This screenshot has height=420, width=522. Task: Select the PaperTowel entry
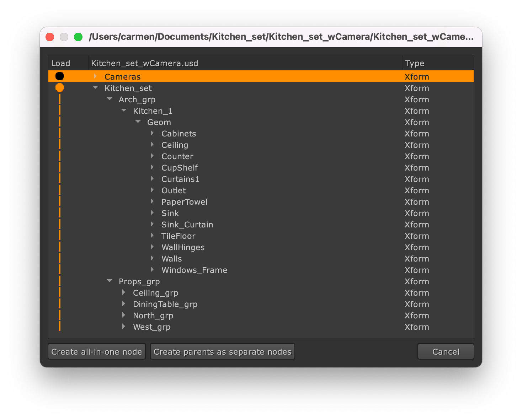coord(185,201)
